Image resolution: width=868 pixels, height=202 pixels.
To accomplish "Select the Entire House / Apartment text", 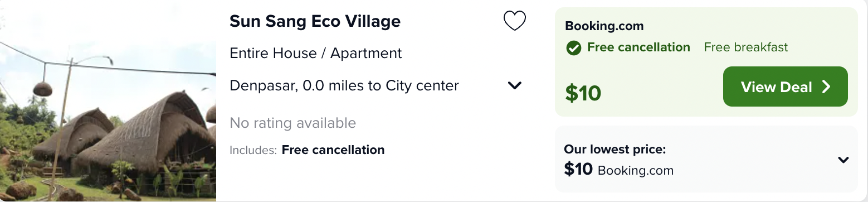I will click(315, 54).
